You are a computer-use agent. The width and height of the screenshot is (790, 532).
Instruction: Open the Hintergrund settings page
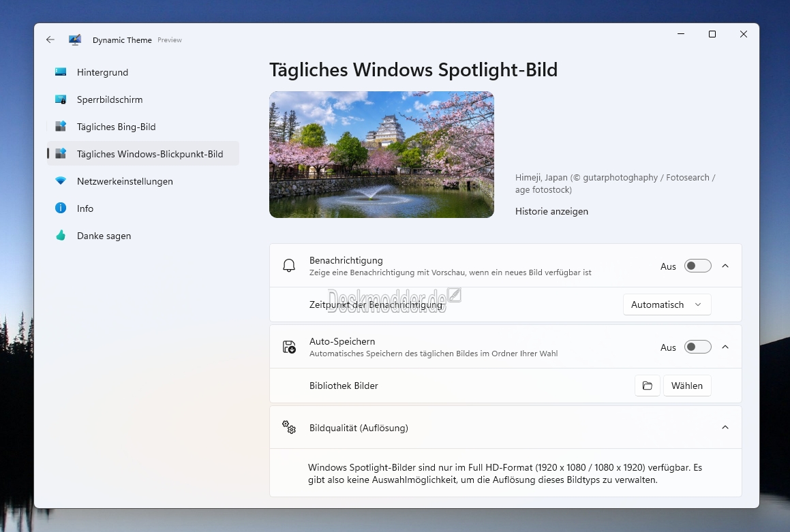143,72
